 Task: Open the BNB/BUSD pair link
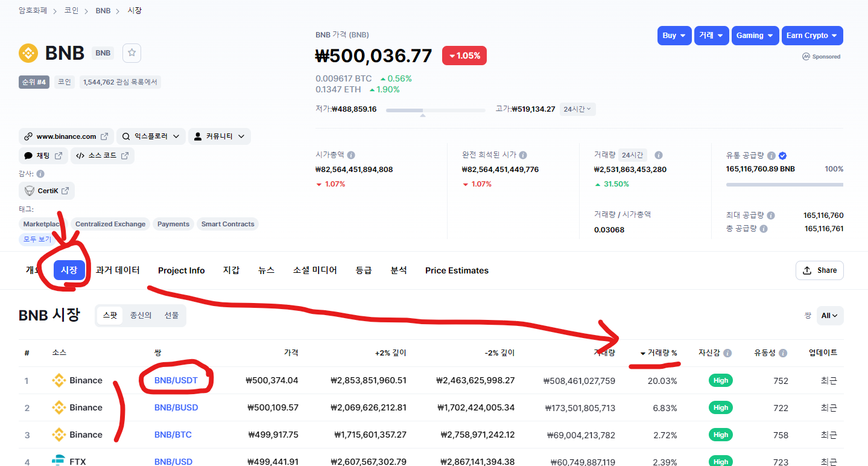pyautogui.click(x=176, y=407)
